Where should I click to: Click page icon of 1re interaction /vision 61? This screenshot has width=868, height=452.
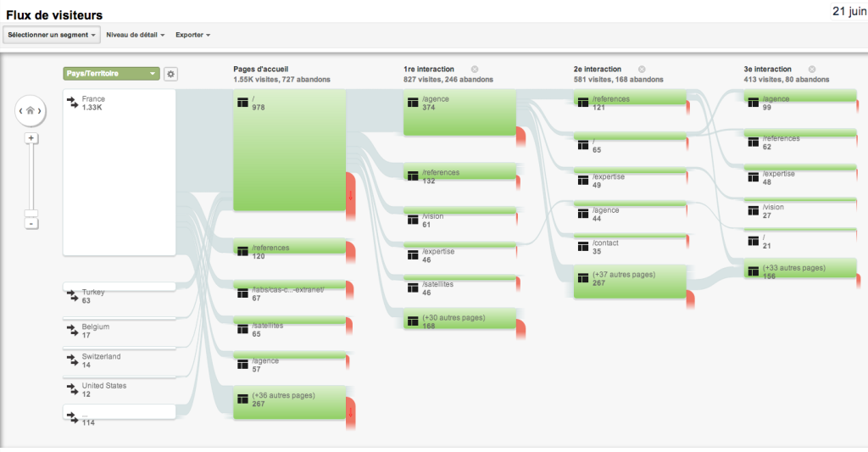point(413,220)
